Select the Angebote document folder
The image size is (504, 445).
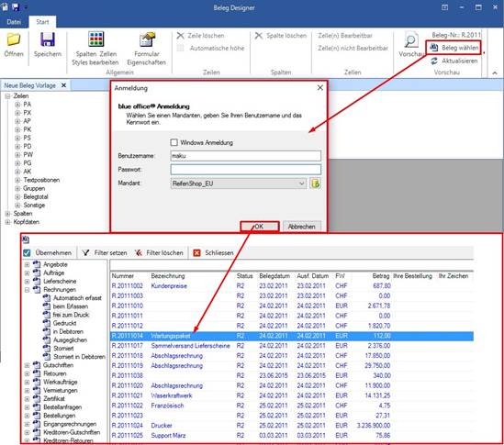tap(55, 264)
